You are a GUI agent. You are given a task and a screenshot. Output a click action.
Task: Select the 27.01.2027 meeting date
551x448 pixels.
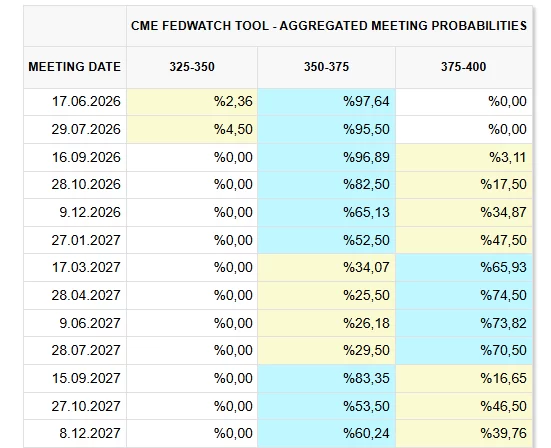75,240
